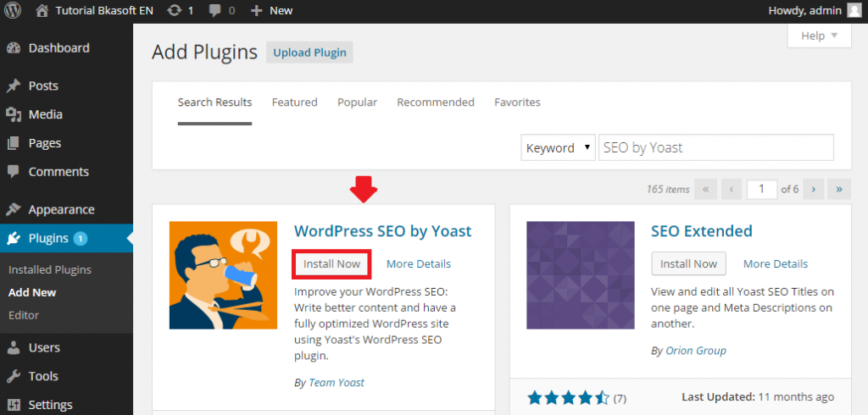This screenshot has width=868, height=415.
Task: Open the site home icon Tutorial Bkasoft EN
Action: 42,10
